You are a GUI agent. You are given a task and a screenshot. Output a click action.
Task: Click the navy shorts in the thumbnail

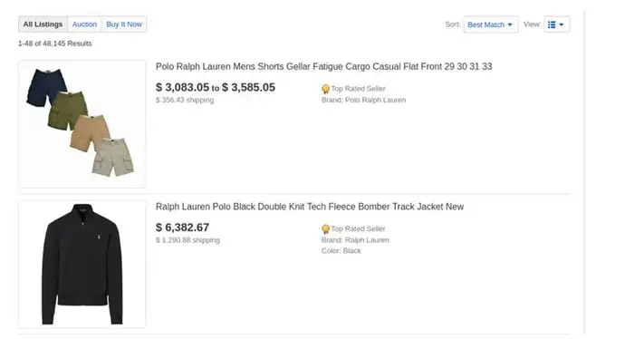(x=46, y=88)
